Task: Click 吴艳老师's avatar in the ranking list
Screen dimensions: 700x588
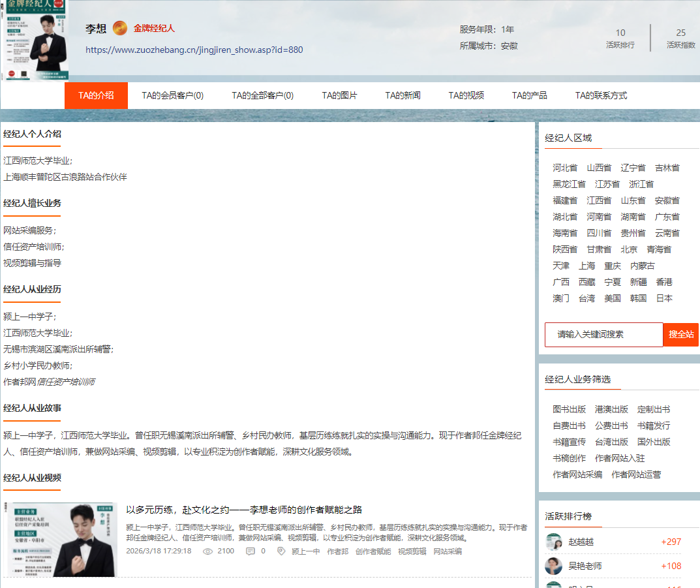Action: tap(553, 566)
